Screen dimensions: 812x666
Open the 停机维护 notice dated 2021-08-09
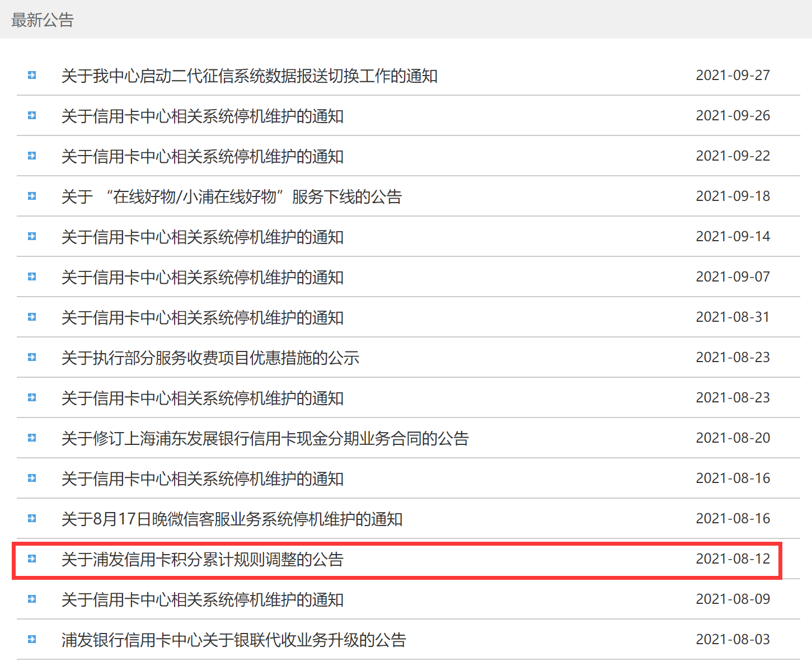[203, 599]
